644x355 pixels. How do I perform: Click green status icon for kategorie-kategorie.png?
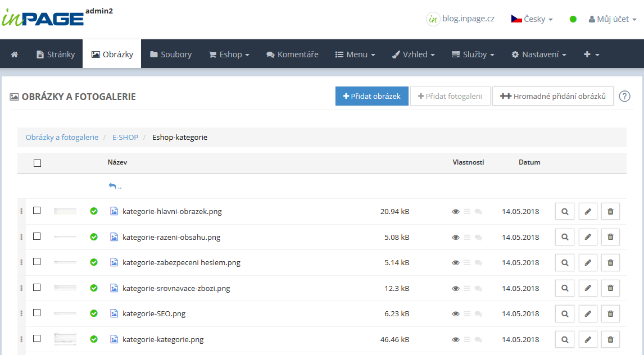point(94,339)
